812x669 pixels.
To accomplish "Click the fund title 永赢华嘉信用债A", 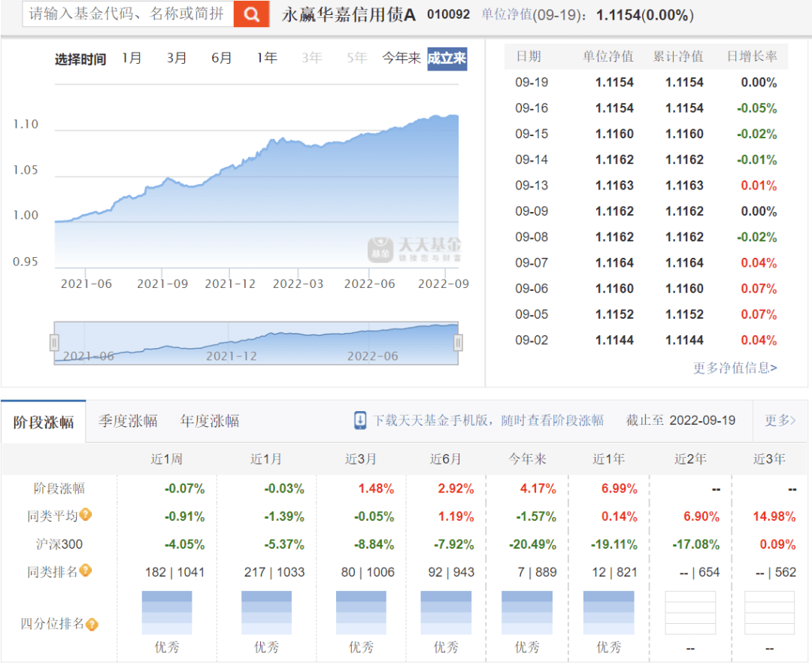I will coord(349,14).
